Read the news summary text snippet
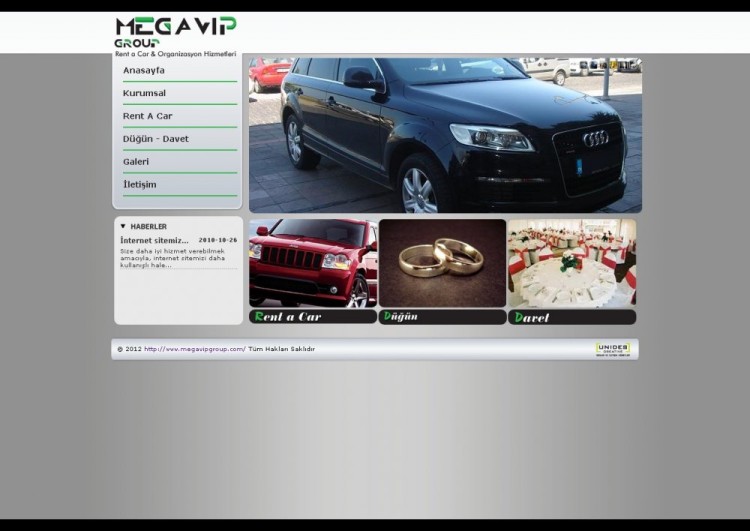The width and height of the screenshot is (750, 531). tap(172, 258)
